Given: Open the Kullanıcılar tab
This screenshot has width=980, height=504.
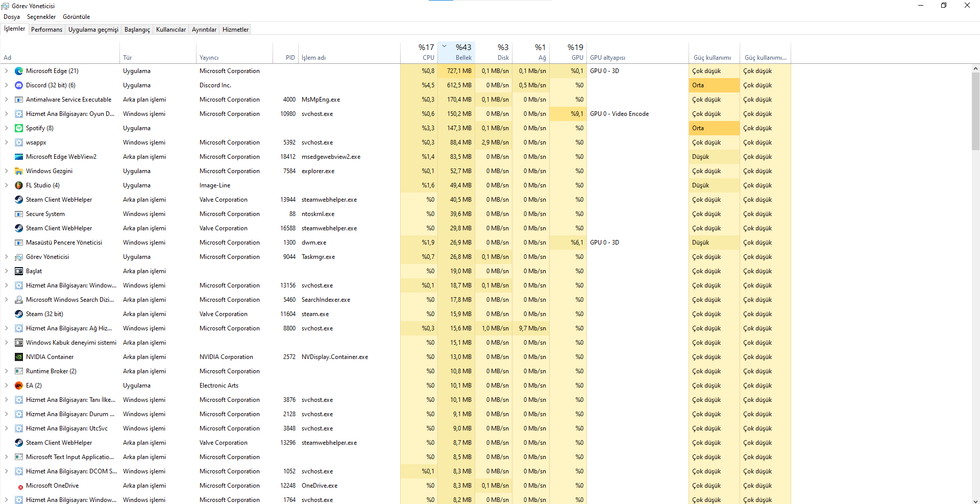Looking at the screenshot, I should coord(171,30).
